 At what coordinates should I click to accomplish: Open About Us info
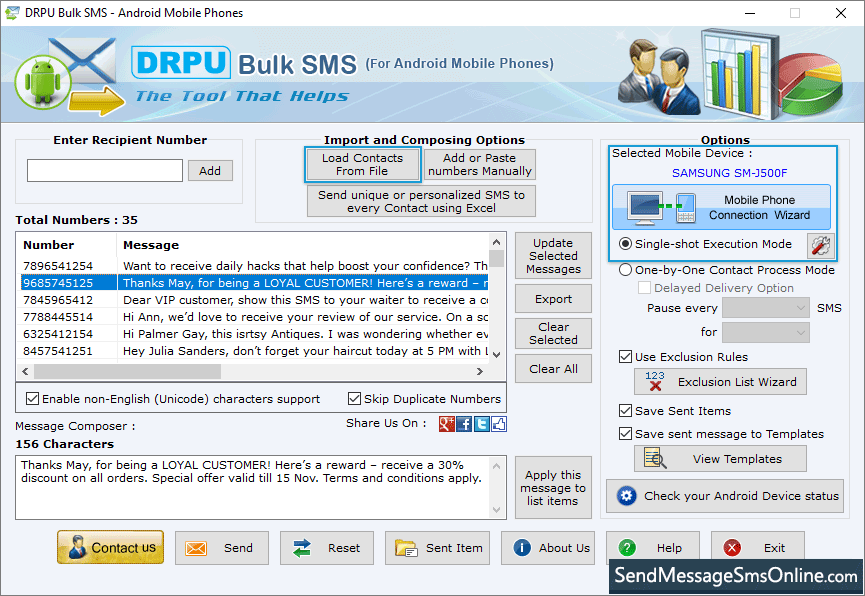pyautogui.click(x=548, y=548)
